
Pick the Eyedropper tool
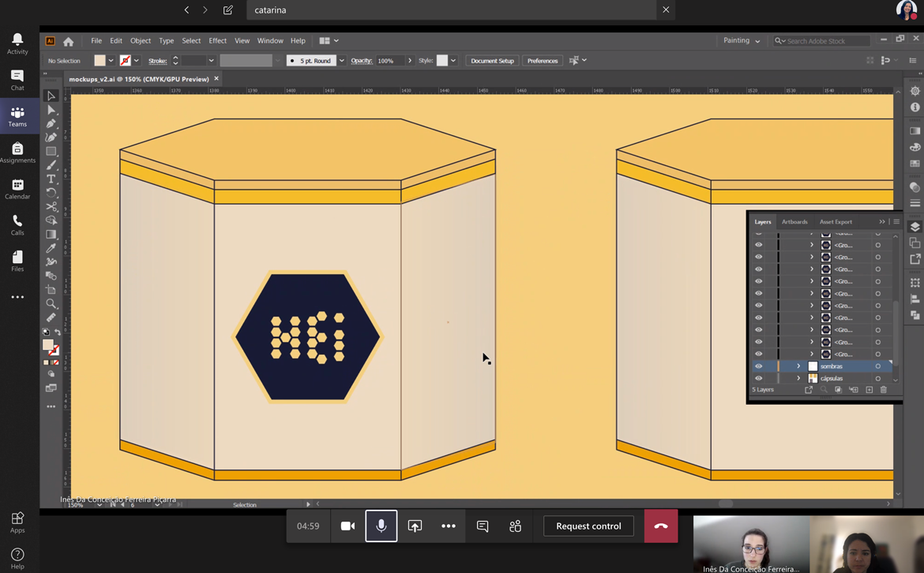click(x=51, y=248)
